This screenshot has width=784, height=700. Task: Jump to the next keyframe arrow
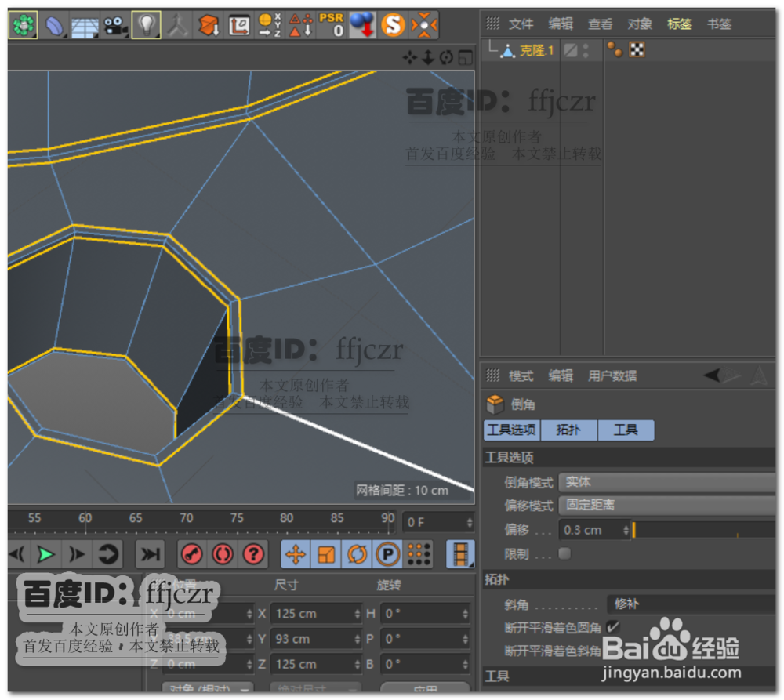coord(77,554)
